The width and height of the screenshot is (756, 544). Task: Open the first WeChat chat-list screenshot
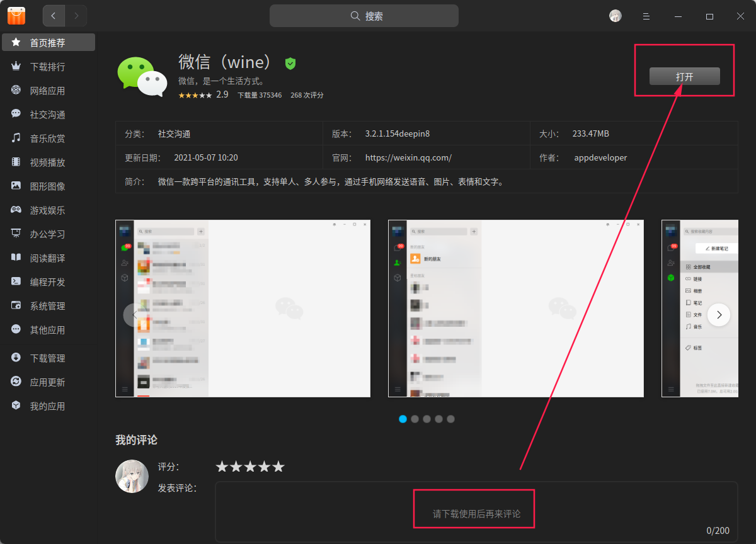pyautogui.click(x=243, y=309)
